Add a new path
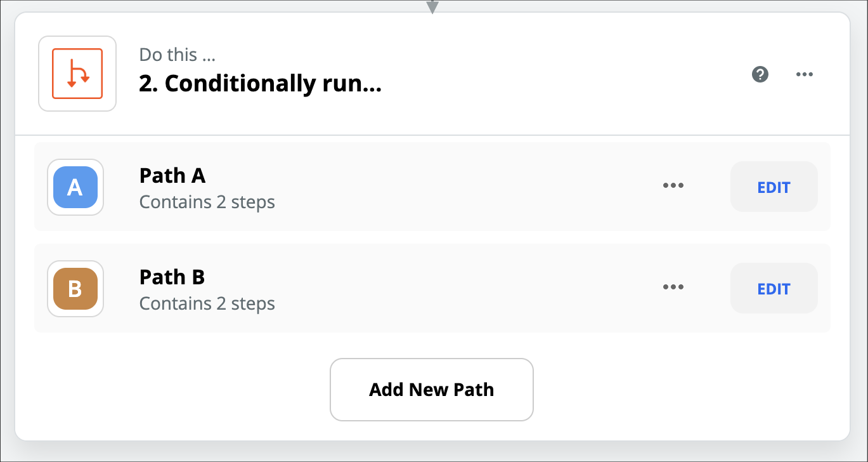This screenshot has height=462, width=868. [431, 390]
